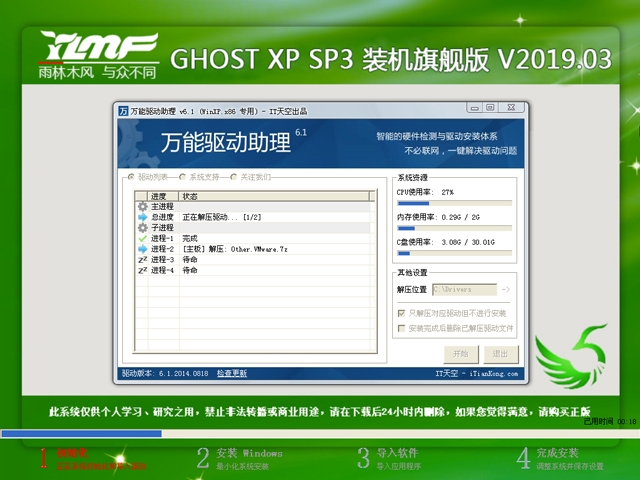640x480 pixels.
Task: Select the 系统支持 radio option
Action: 182,177
